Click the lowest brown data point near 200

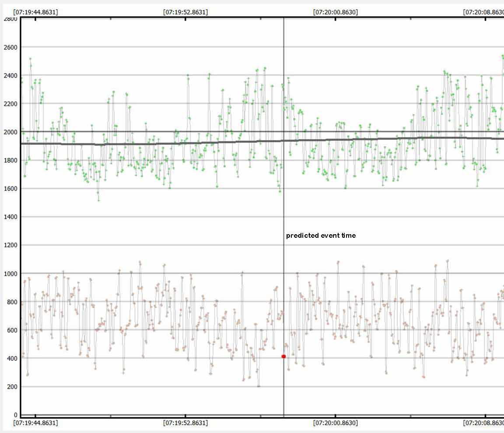pyautogui.click(x=259, y=386)
